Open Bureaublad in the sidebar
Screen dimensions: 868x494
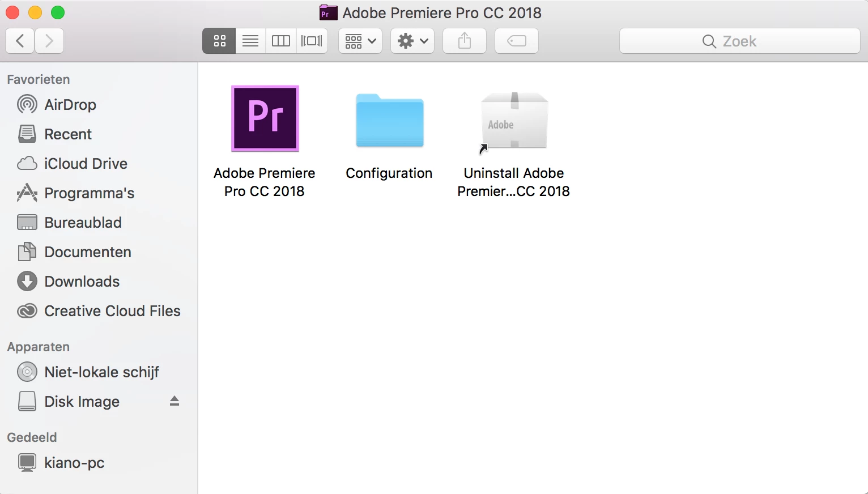[x=99, y=223]
